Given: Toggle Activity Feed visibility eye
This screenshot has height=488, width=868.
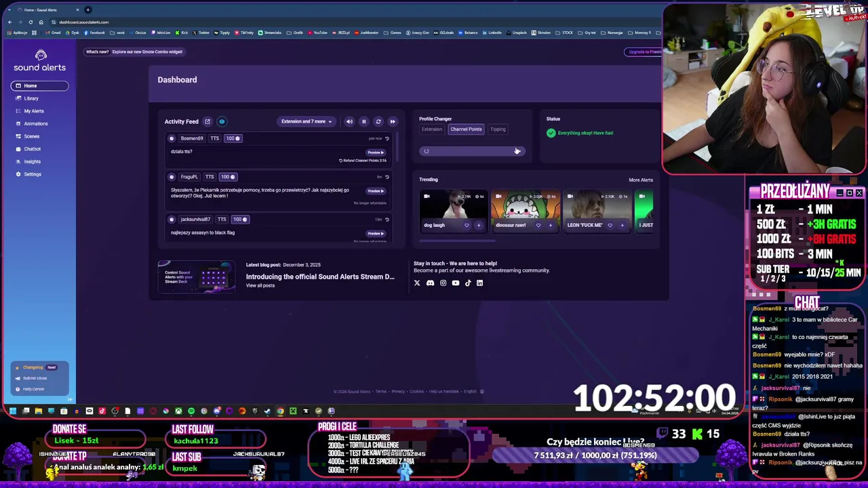Looking at the screenshot, I should click(222, 121).
